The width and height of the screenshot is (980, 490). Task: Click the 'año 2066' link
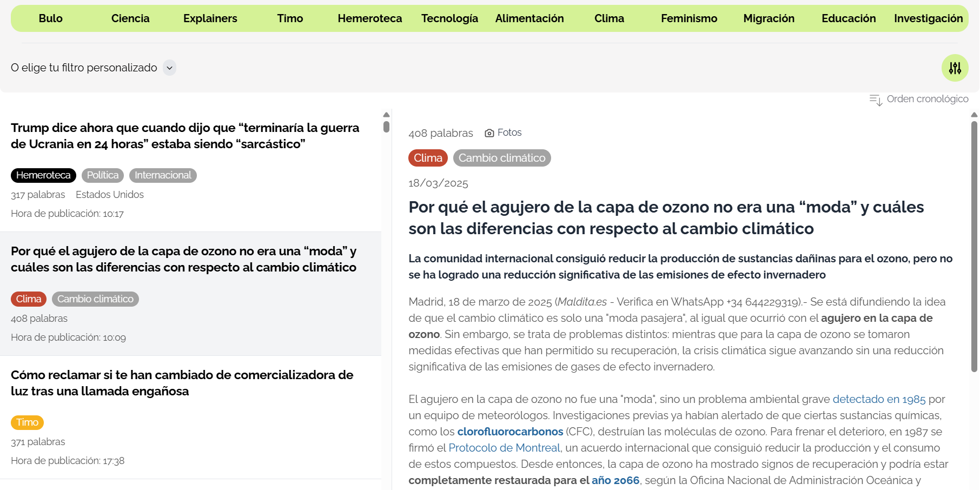point(615,480)
